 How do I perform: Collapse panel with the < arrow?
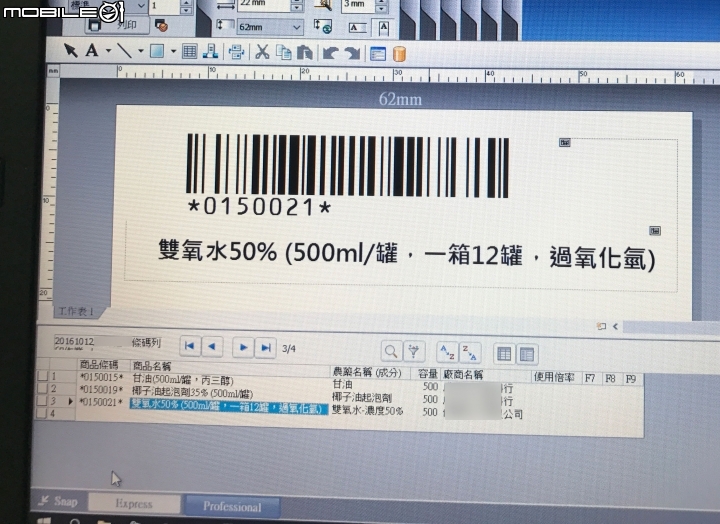[615, 327]
